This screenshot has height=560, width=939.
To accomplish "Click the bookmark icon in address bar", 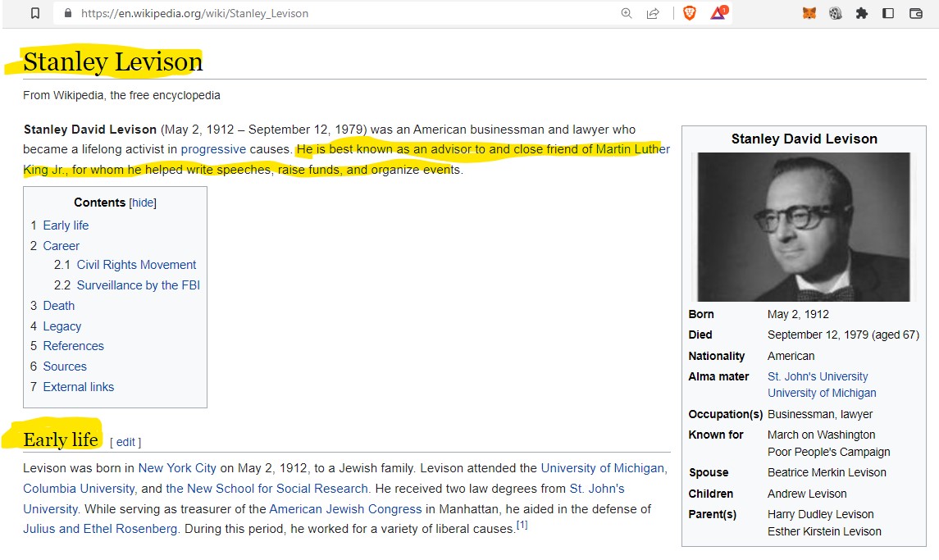I will (34, 13).
